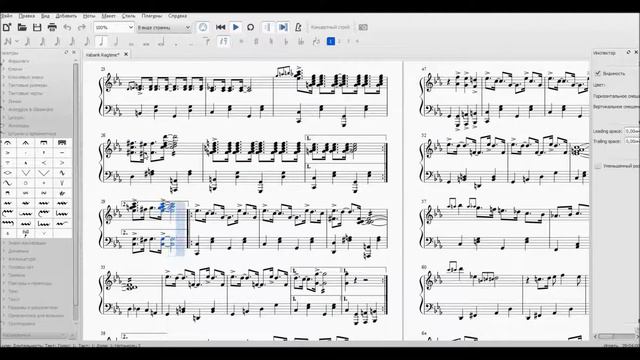This screenshot has width=640, height=360.
Task: Apply a sharp accidental from the toolbar
Action: (256, 41)
